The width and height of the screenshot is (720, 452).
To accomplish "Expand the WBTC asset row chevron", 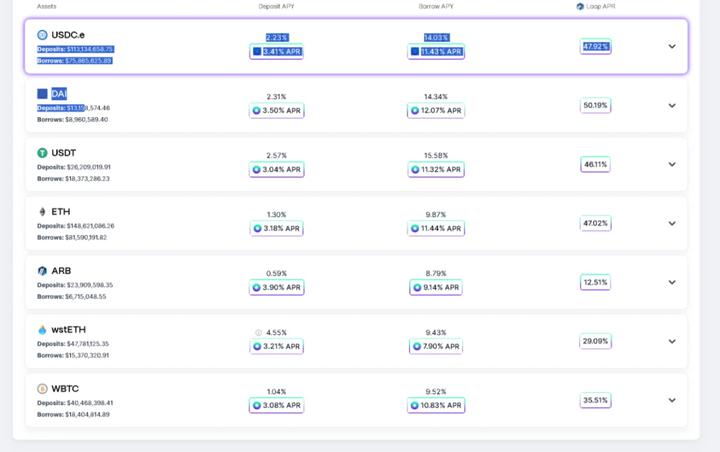I will click(672, 401).
